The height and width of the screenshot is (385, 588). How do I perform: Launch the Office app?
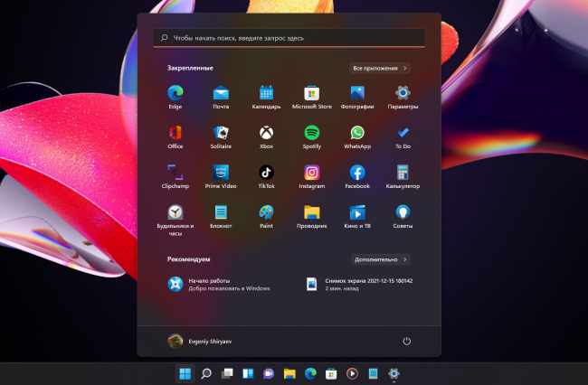[175, 137]
